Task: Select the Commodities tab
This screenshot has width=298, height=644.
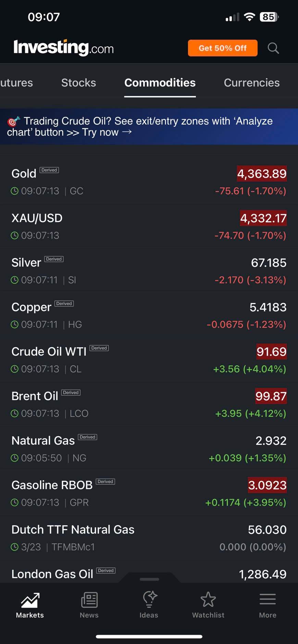Action: coord(160,83)
